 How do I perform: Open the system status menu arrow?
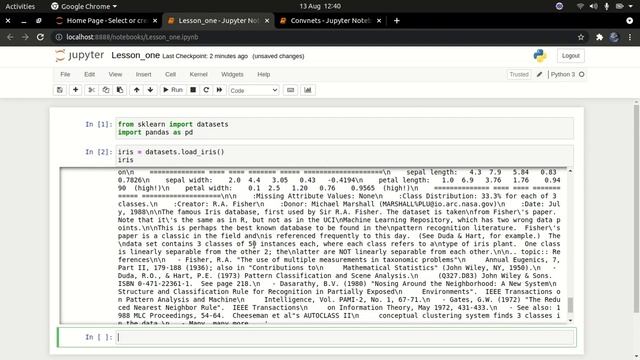631,6
